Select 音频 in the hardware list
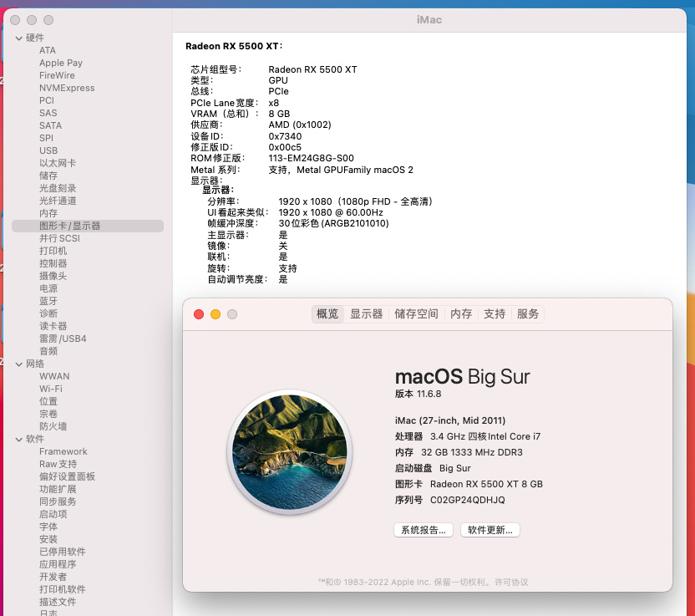The width and height of the screenshot is (695, 616). pos(48,351)
